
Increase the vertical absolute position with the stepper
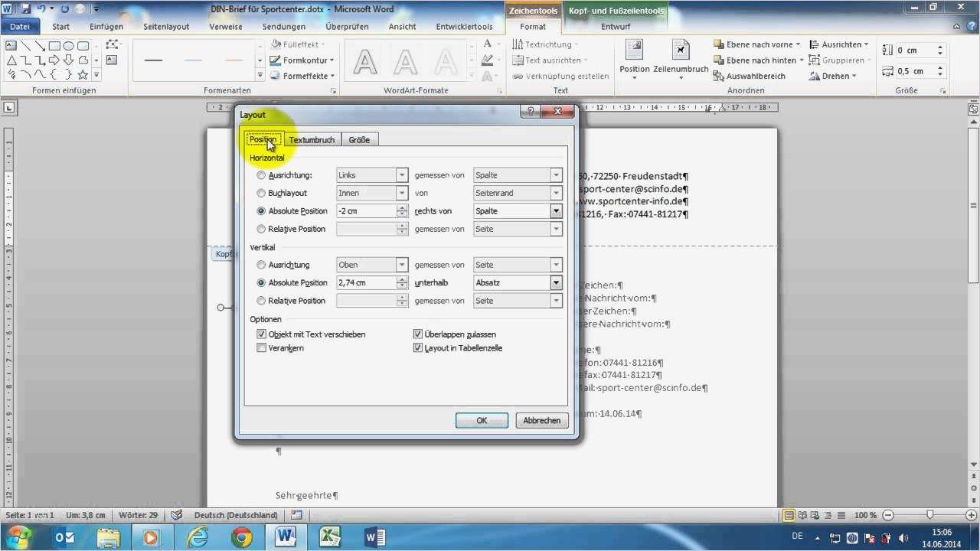[x=401, y=279]
